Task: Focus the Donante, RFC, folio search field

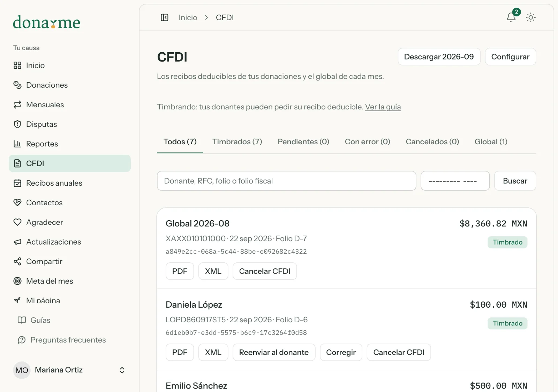Action: click(x=287, y=181)
